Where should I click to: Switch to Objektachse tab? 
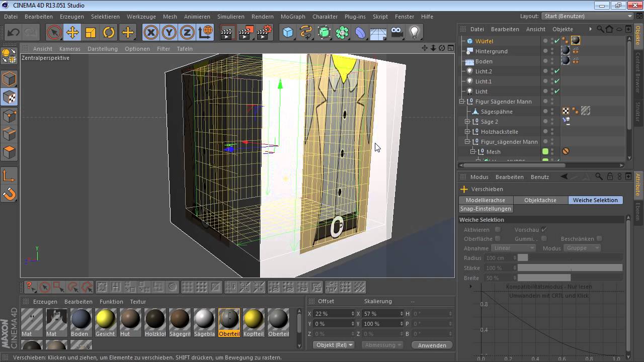540,200
